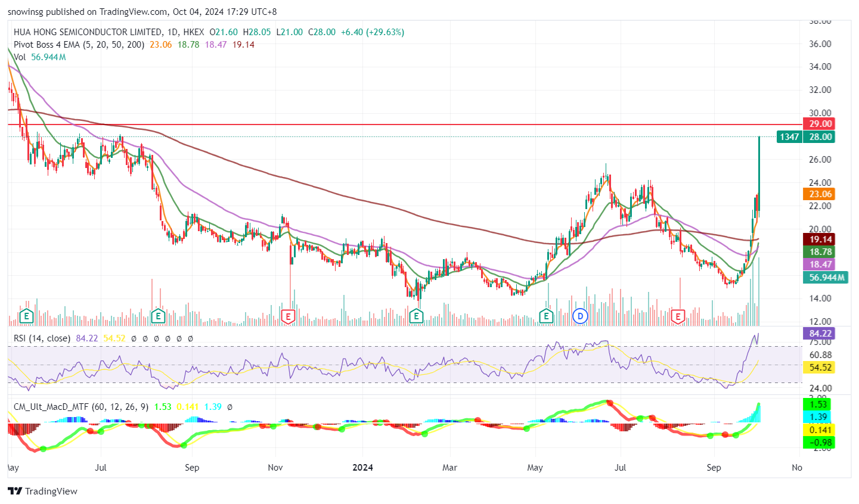Click the green E earnings marker near February 2024
This screenshot has width=859, height=504.
point(417,316)
